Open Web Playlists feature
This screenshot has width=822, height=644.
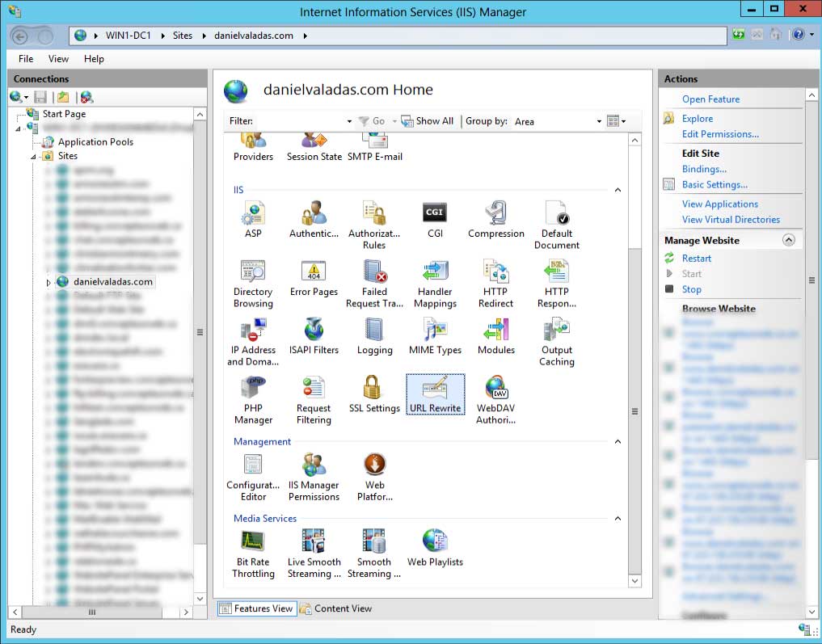pyautogui.click(x=435, y=549)
